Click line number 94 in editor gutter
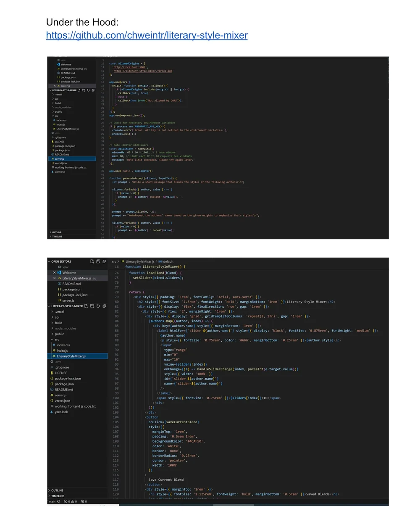This screenshot has height=514, width=420. pyautogui.click(x=116, y=369)
